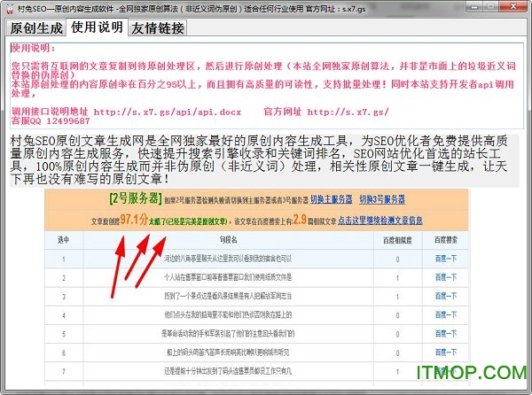
Task: Click the 切换3号服务器 link
Action: tap(382, 199)
